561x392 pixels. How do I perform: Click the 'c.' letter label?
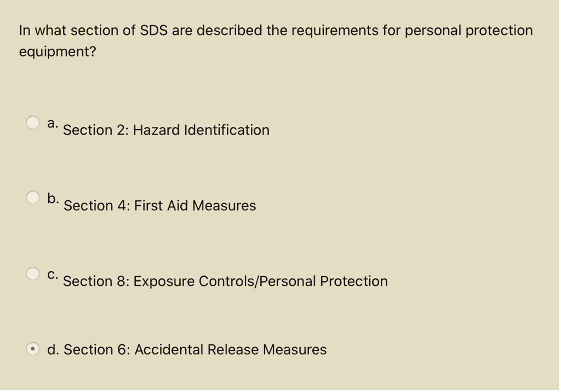pyautogui.click(x=53, y=273)
